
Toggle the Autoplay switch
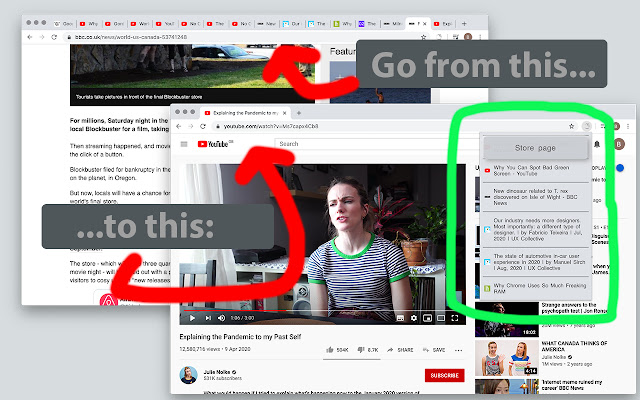coord(620,168)
